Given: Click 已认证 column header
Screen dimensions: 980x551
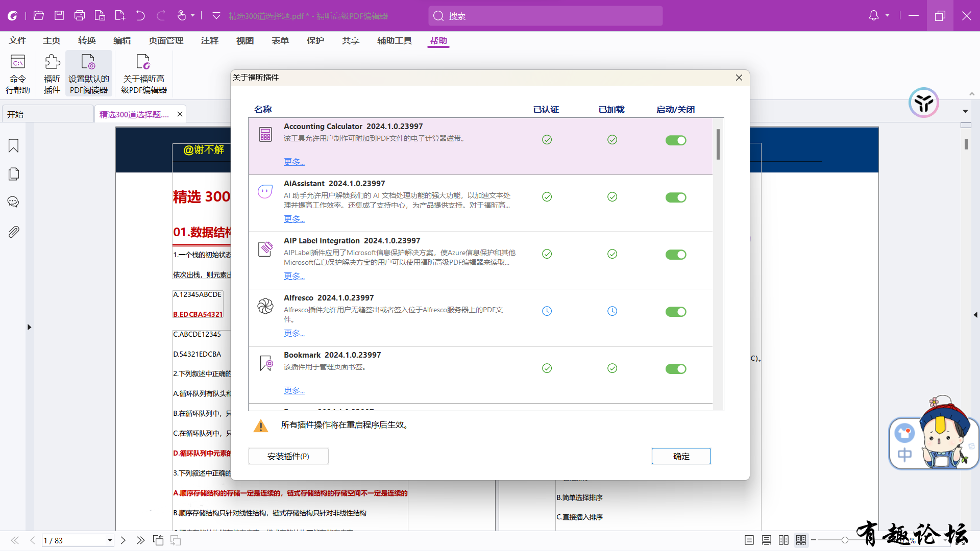Looking at the screenshot, I should tap(546, 109).
